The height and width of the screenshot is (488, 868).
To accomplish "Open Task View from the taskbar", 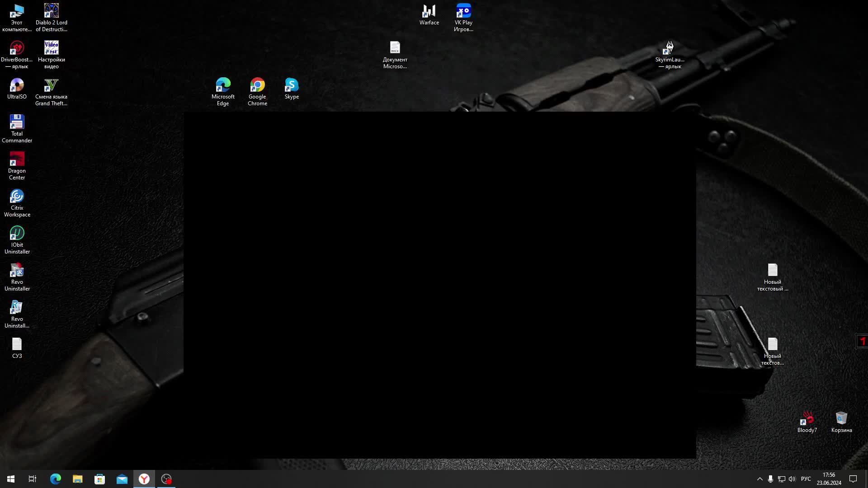I will [x=33, y=479].
